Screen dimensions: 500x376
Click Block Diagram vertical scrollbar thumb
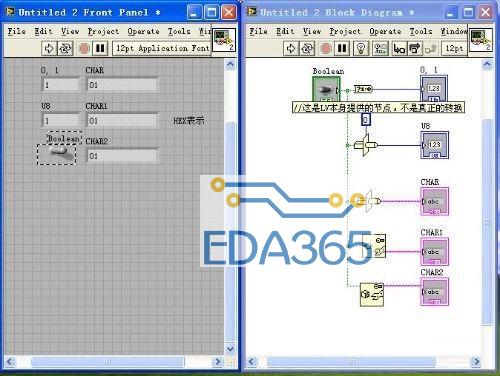point(487,222)
